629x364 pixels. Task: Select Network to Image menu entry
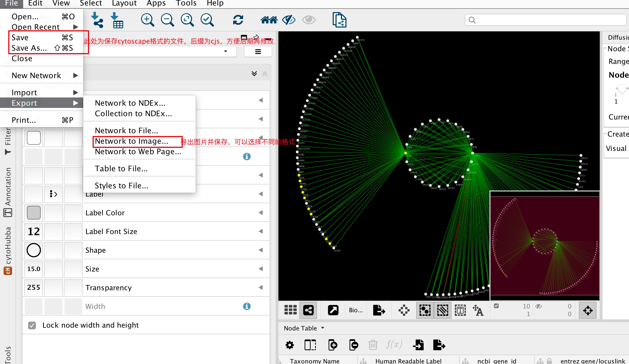(x=131, y=141)
